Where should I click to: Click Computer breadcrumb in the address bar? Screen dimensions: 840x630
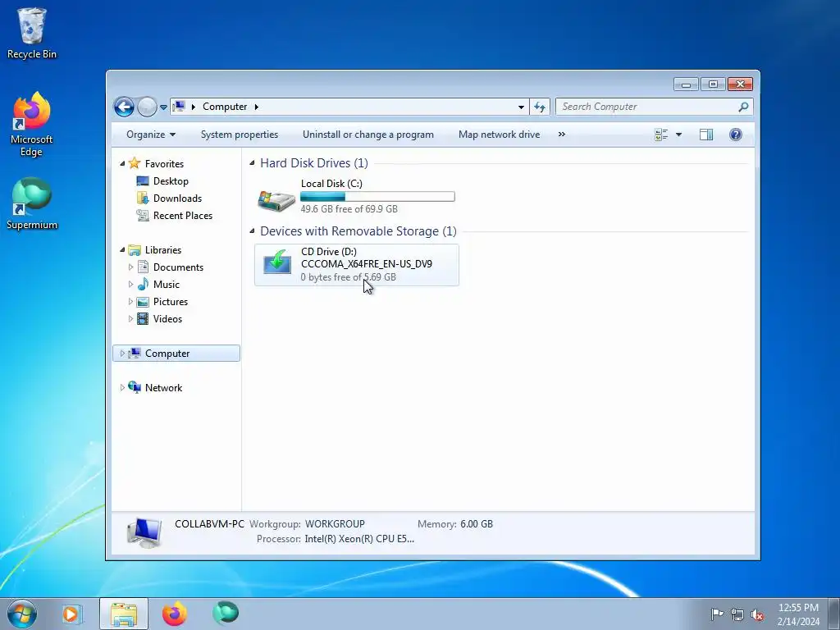pyautogui.click(x=225, y=107)
